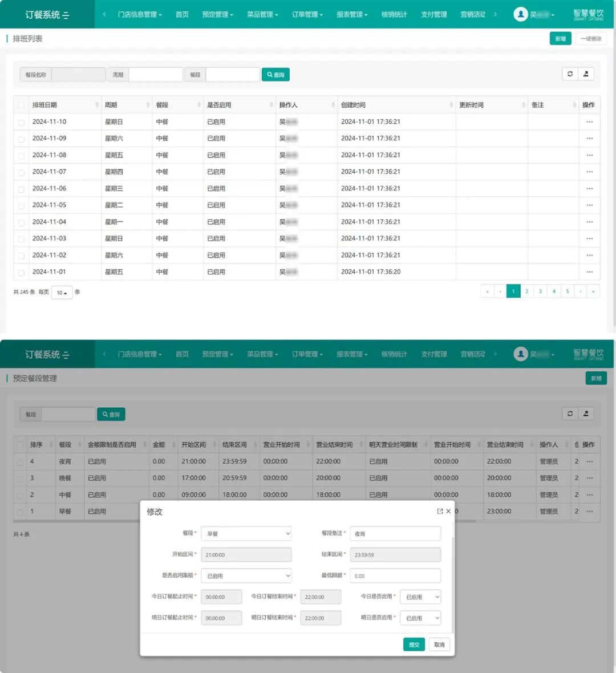The height and width of the screenshot is (673, 616).
Task: Click the export icon in the 排班列表 toolbar
Action: (586, 74)
